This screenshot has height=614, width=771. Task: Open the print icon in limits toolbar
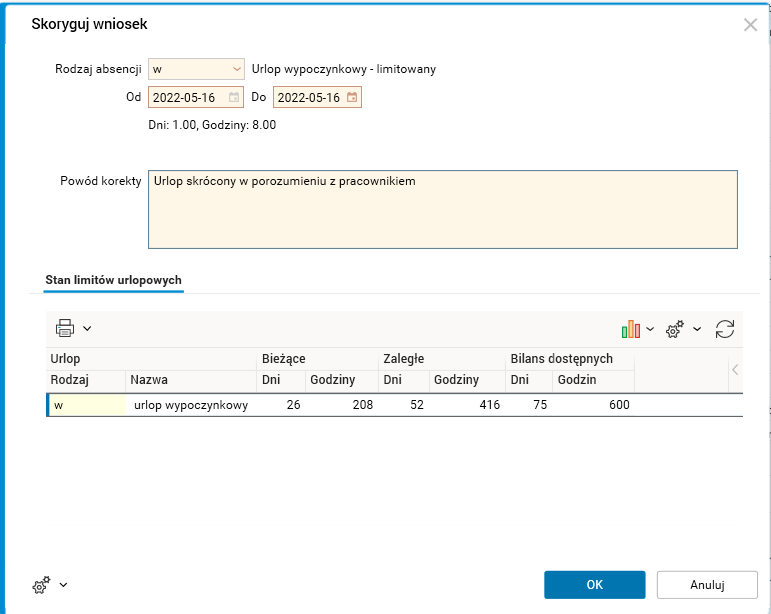(65, 328)
